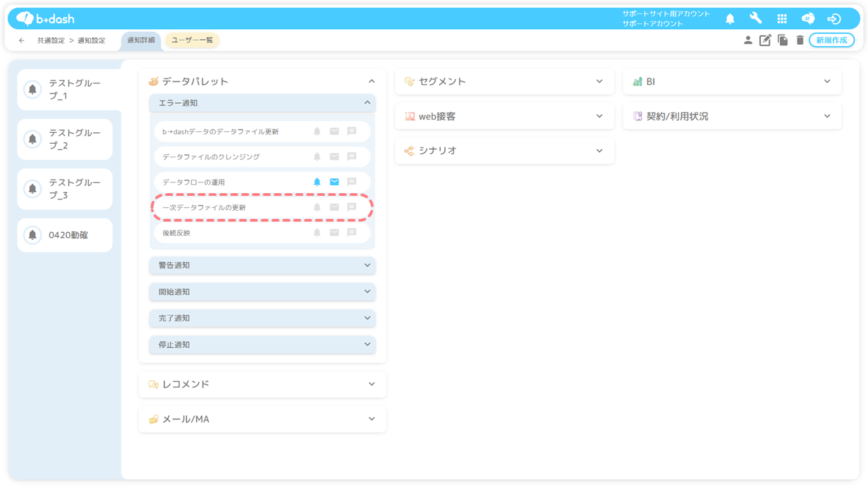The height and width of the screenshot is (488, 868).
Task: Click the b→dash logo
Action: 45,19
